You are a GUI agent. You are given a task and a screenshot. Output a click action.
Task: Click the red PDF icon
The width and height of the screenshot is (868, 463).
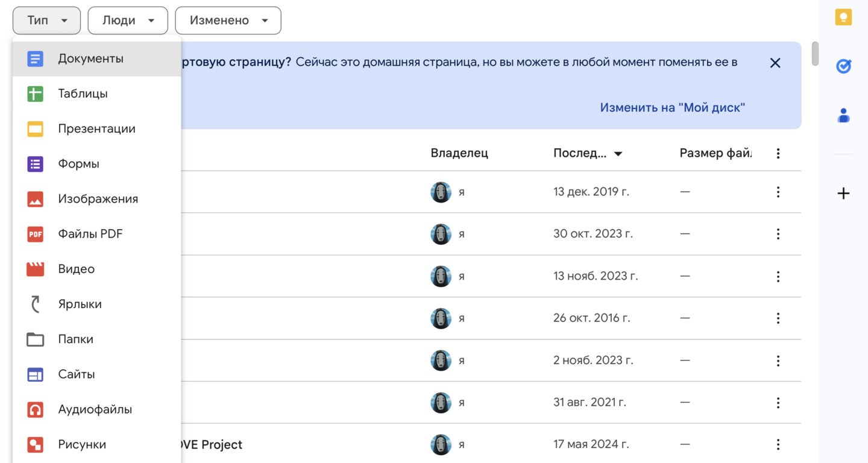[36, 234]
